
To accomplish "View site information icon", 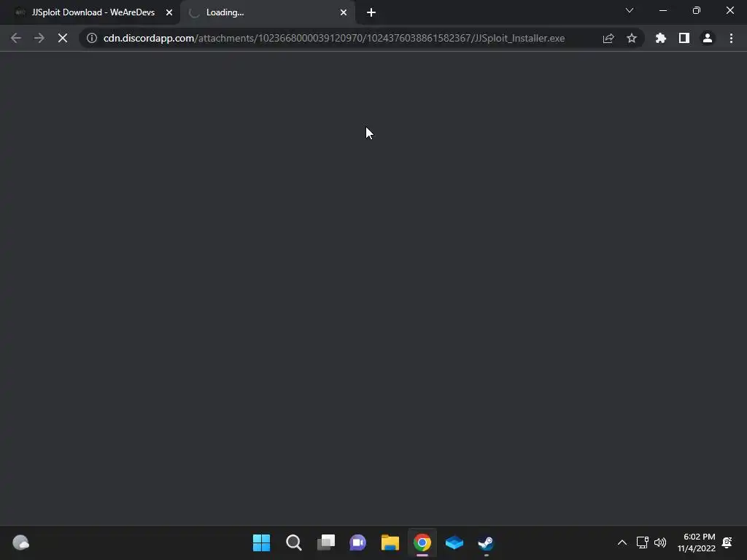I will click(91, 38).
